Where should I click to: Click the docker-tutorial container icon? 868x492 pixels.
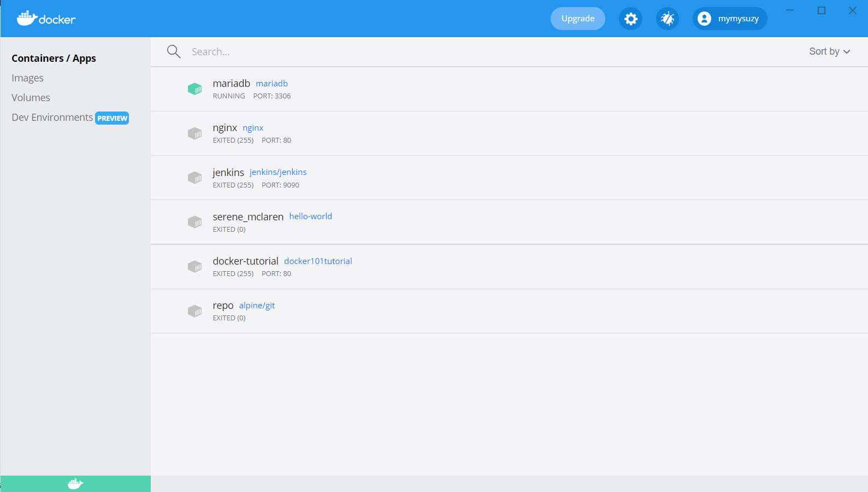click(x=195, y=266)
